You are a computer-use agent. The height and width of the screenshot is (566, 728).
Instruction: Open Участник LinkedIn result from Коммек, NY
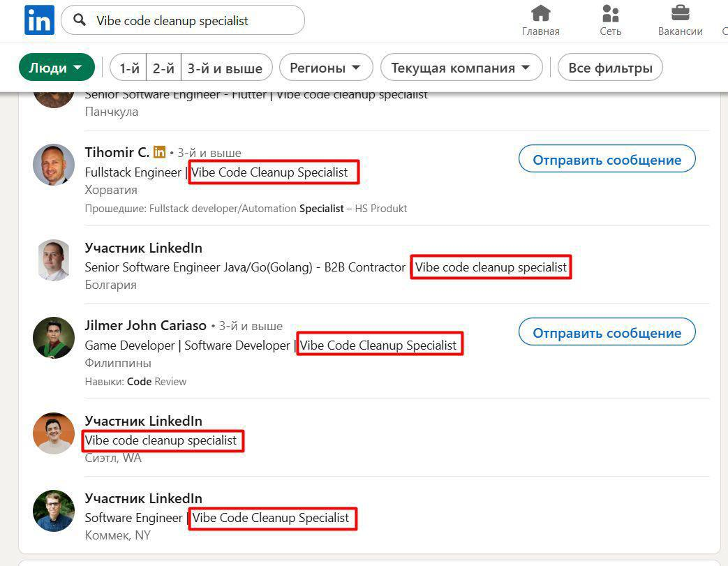pyautogui.click(x=144, y=499)
